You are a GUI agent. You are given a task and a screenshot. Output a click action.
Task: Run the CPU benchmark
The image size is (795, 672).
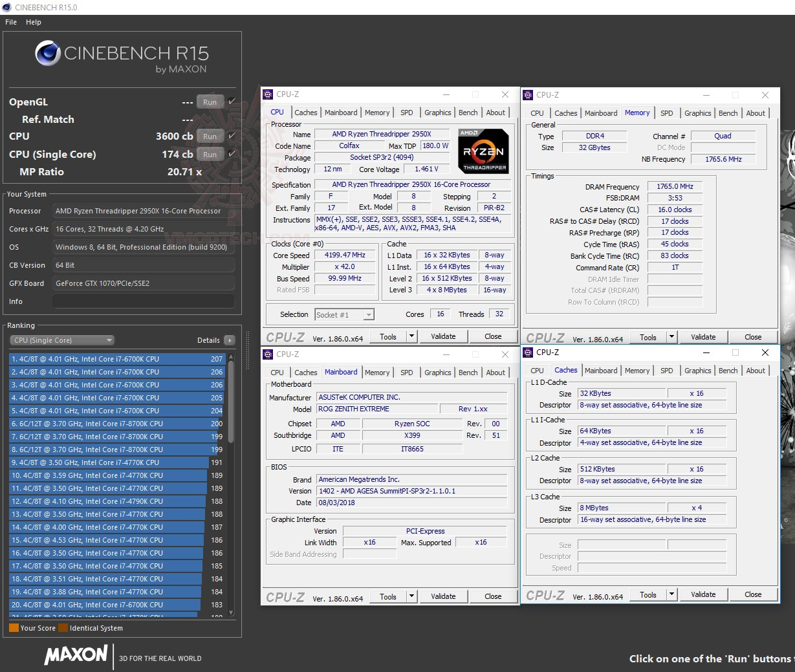click(210, 136)
